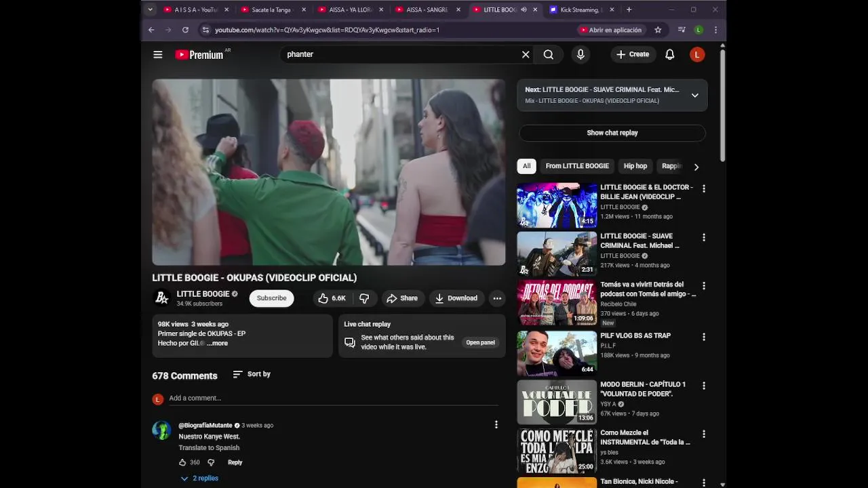Reply to BiografíaMutante comment
The width and height of the screenshot is (868, 488).
[235, 462]
